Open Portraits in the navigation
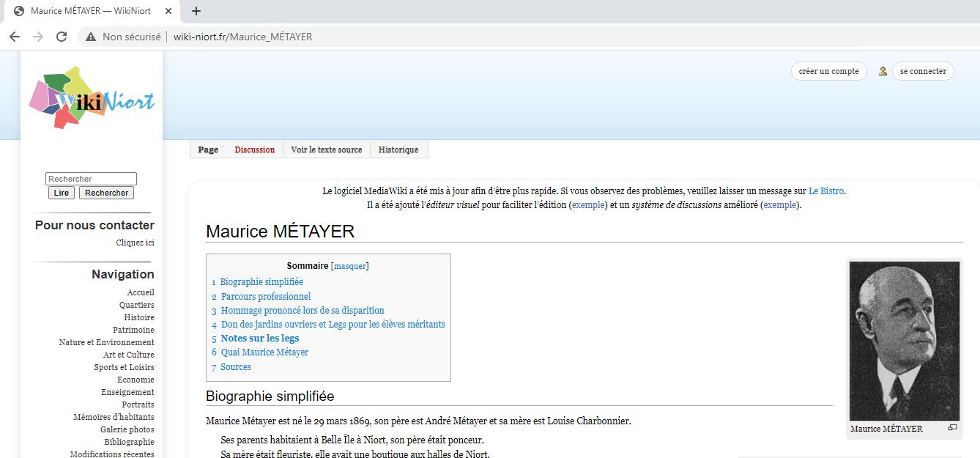The height and width of the screenshot is (458, 980). pyautogui.click(x=138, y=405)
